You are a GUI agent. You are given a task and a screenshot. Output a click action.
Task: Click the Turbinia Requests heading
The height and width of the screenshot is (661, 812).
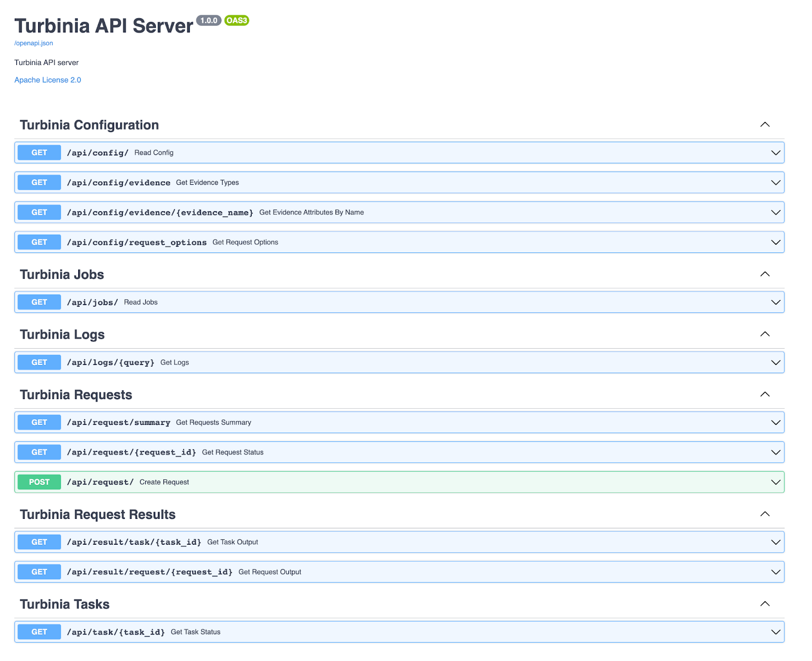[76, 394]
